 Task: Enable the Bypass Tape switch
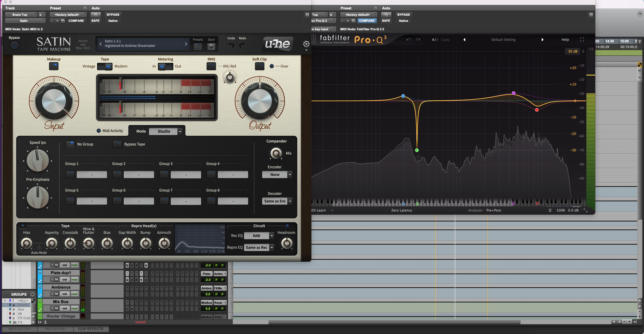point(117,144)
